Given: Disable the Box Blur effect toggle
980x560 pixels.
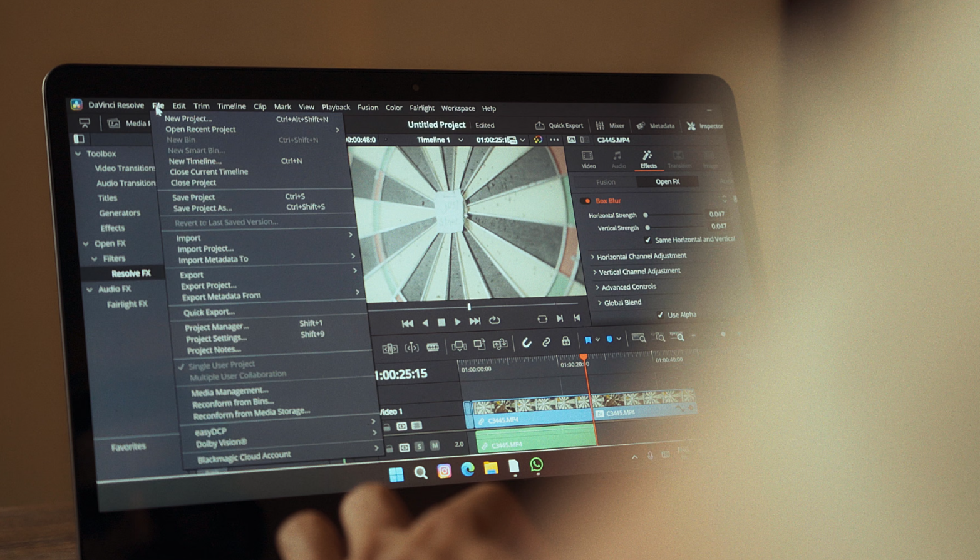Looking at the screenshot, I should pos(586,201).
